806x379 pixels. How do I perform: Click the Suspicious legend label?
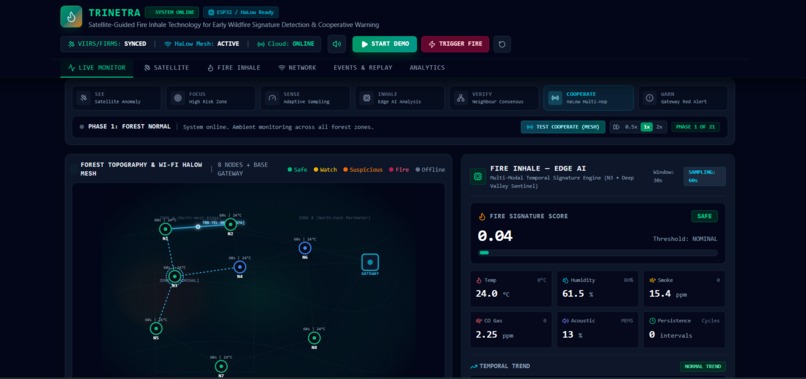click(x=366, y=170)
